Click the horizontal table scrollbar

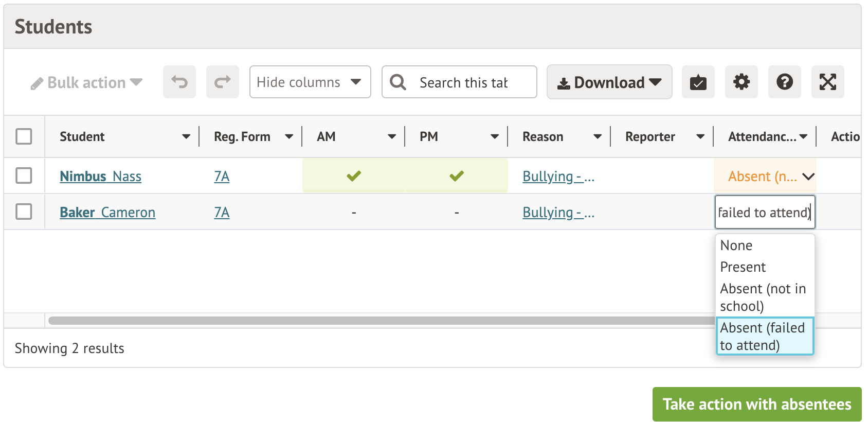[381, 321]
